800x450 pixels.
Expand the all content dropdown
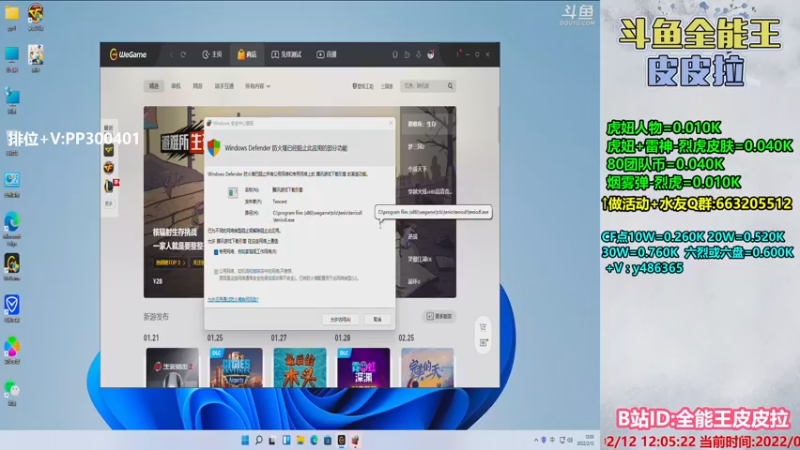[x=258, y=86]
